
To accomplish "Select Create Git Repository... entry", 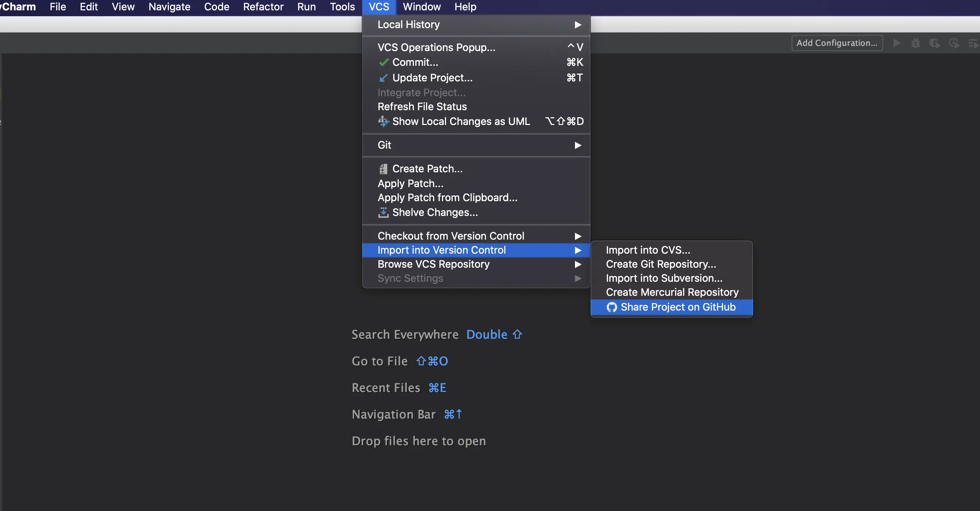I will (661, 264).
